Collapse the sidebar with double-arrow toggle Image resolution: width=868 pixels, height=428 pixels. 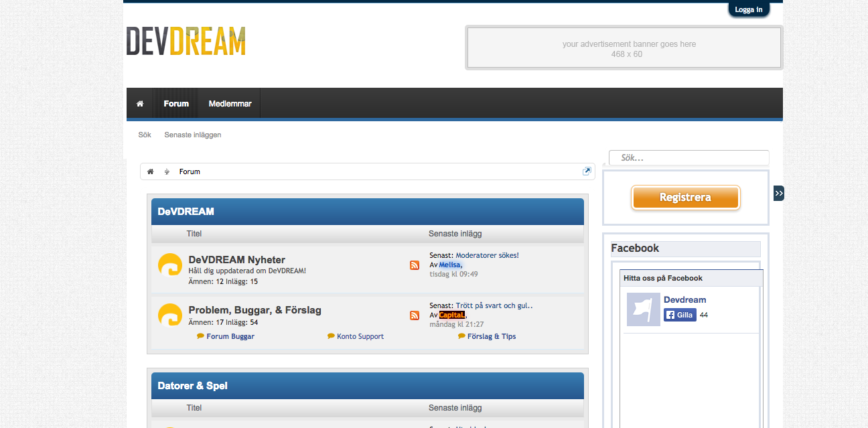[x=778, y=193]
